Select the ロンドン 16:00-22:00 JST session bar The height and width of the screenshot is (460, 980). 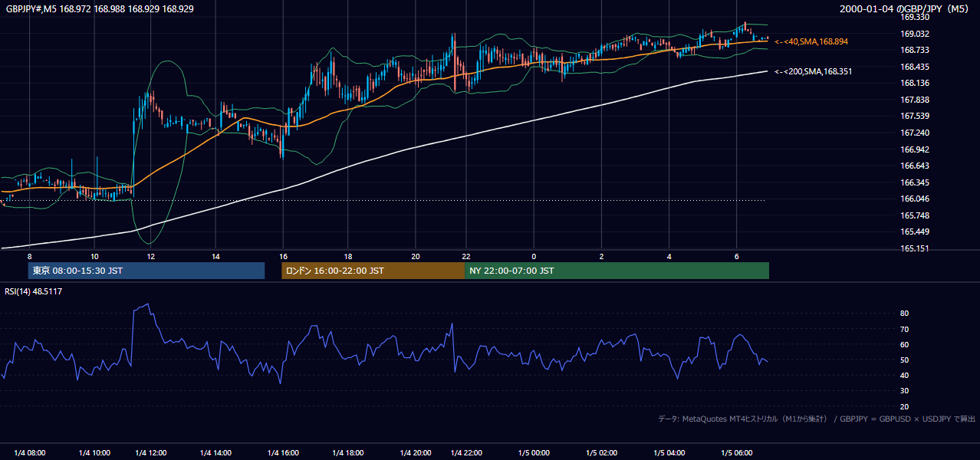coord(373,271)
